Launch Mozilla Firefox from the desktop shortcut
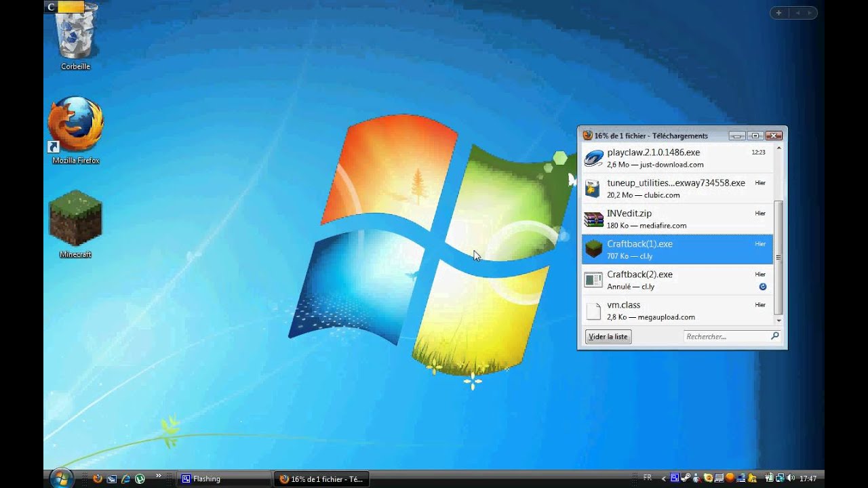 pos(75,130)
